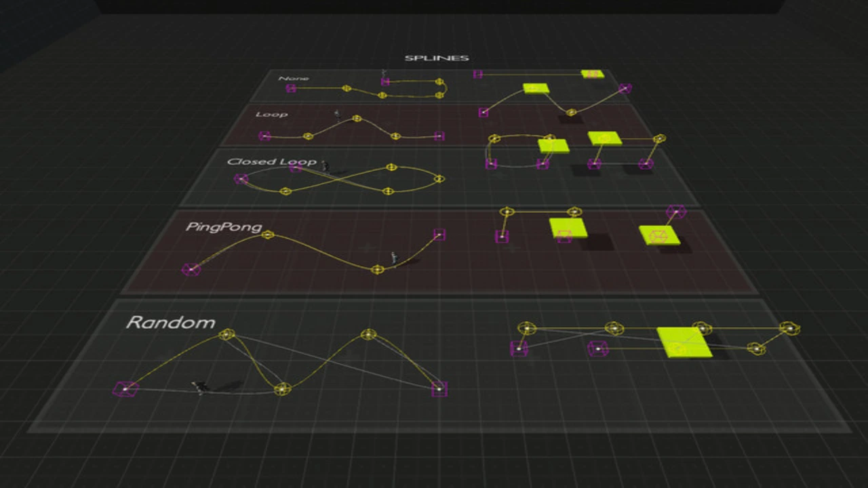The height and width of the screenshot is (488, 868).
Task: Select first yellow peak node of Random spline
Action: pyautogui.click(x=226, y=334)
